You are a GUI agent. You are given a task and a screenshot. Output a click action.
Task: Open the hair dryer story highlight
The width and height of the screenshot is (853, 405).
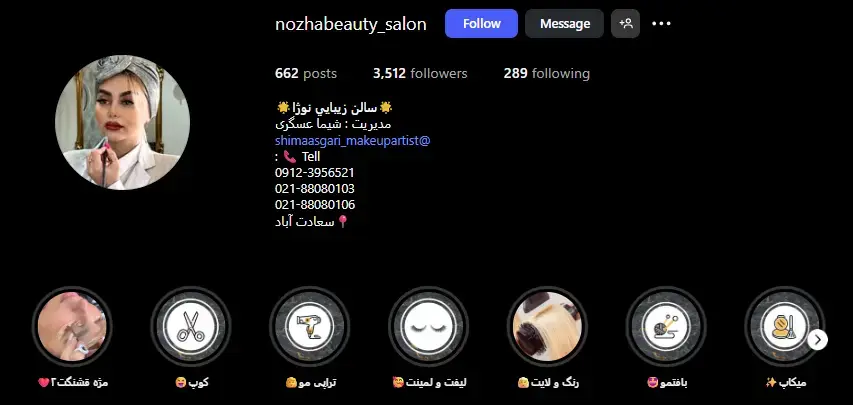[x=310, y=327]
